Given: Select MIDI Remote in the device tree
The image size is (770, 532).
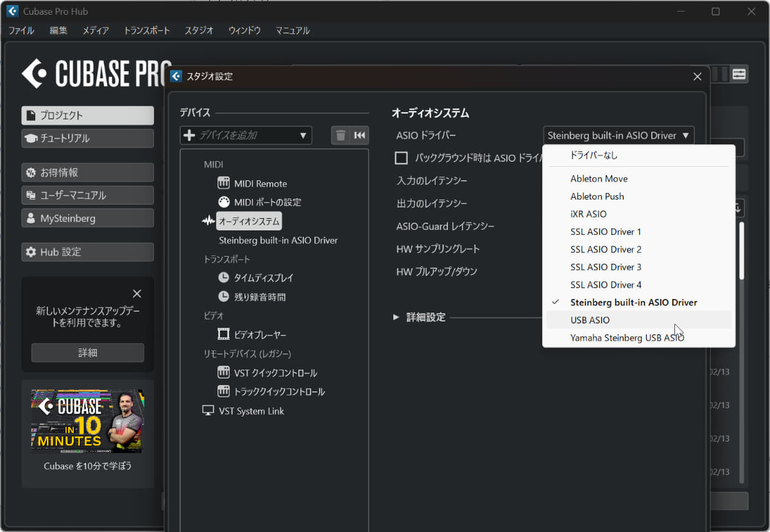Looking at the screenshot, I should point(261,184).
